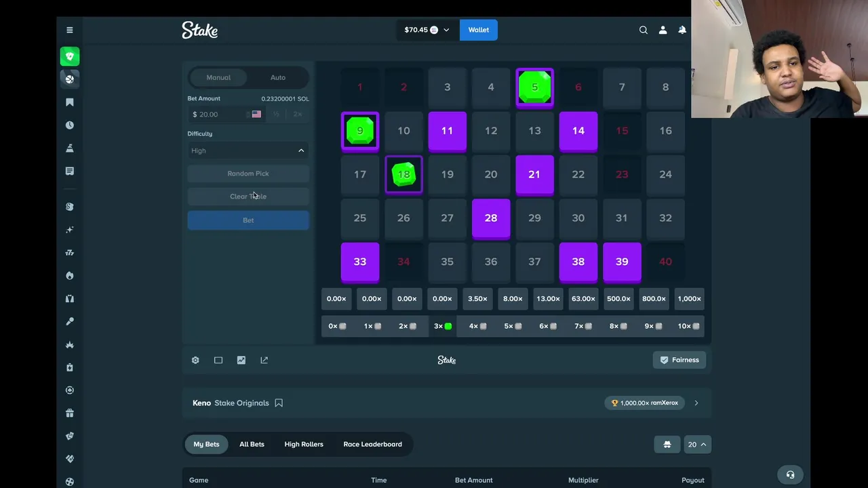The height and width of the screenshot is (488, 868).
Task: Open the gift box sidebar icon
Action: coord(69,413)
